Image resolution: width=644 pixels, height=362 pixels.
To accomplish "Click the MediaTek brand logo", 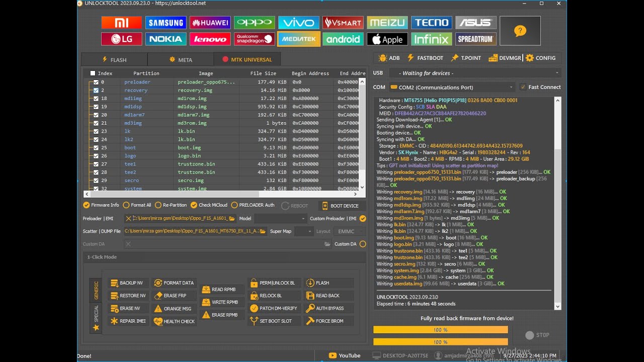I will tap(298, 39).
